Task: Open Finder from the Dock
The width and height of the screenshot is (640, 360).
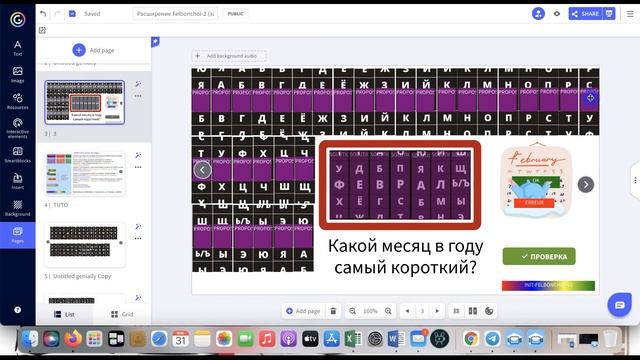Action: [30, 339]
